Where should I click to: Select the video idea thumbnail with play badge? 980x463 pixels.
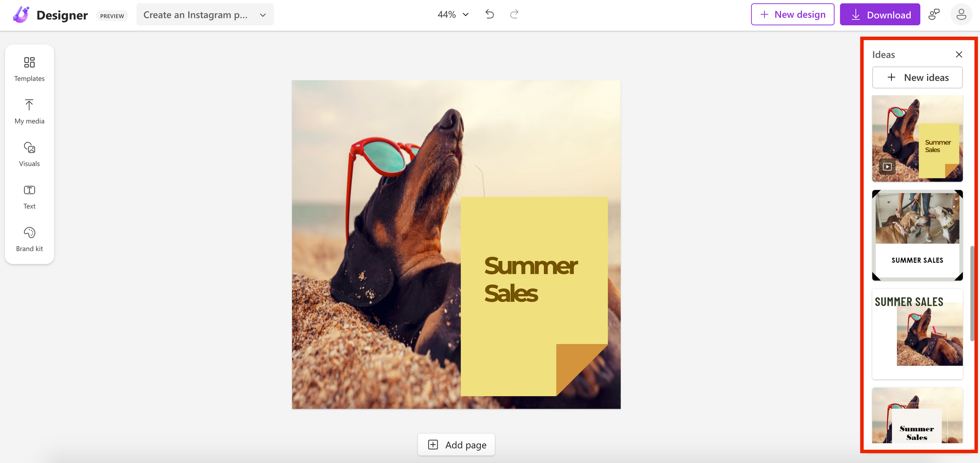pyautogui.click(x=917, y=138)
